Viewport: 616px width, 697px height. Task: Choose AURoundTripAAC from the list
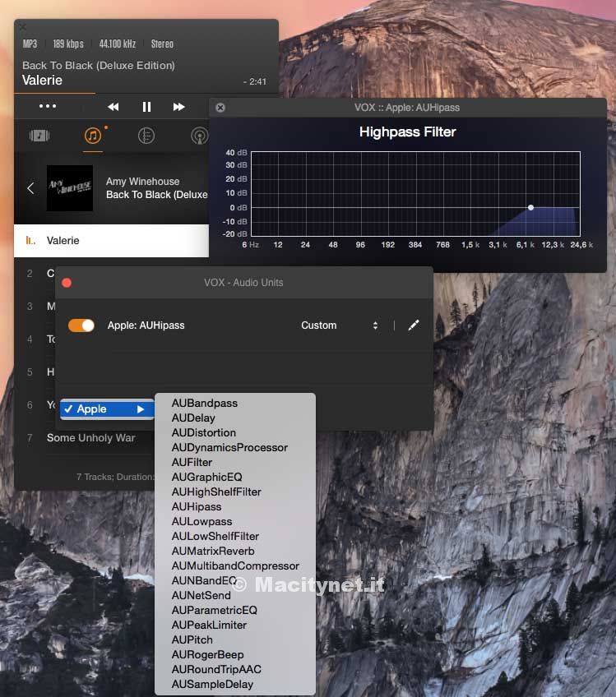click(235, 669)
